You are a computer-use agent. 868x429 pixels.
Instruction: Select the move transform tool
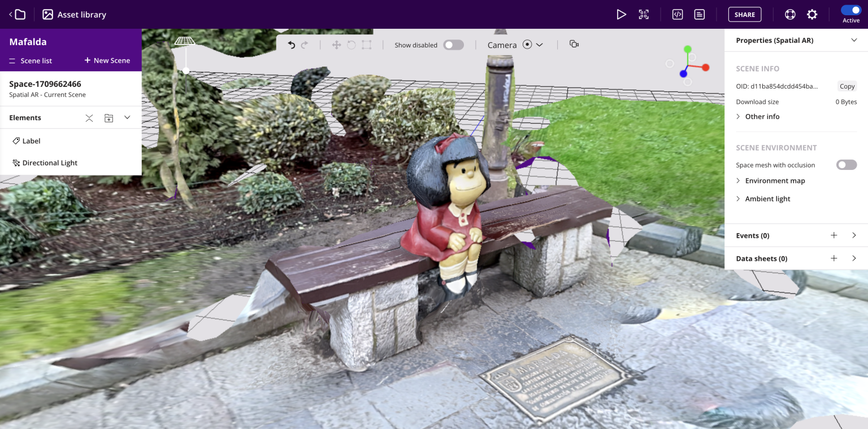tap(336, 44)
